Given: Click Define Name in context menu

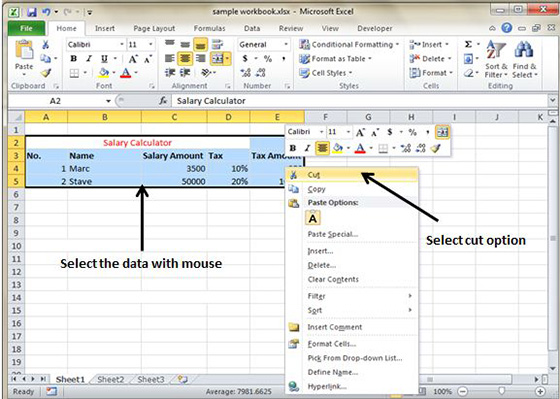Looking at the screenshot, I should point(352,372).
